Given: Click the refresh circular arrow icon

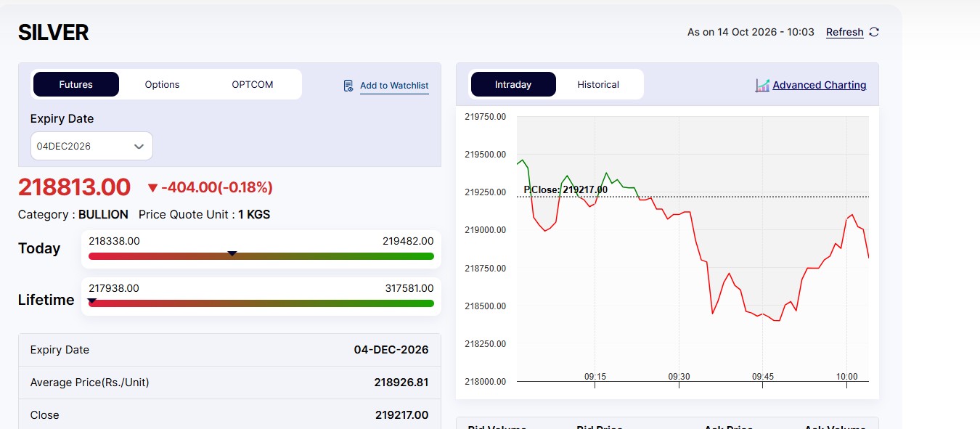Looking at the screenshot, I should (x=874, y=32).
